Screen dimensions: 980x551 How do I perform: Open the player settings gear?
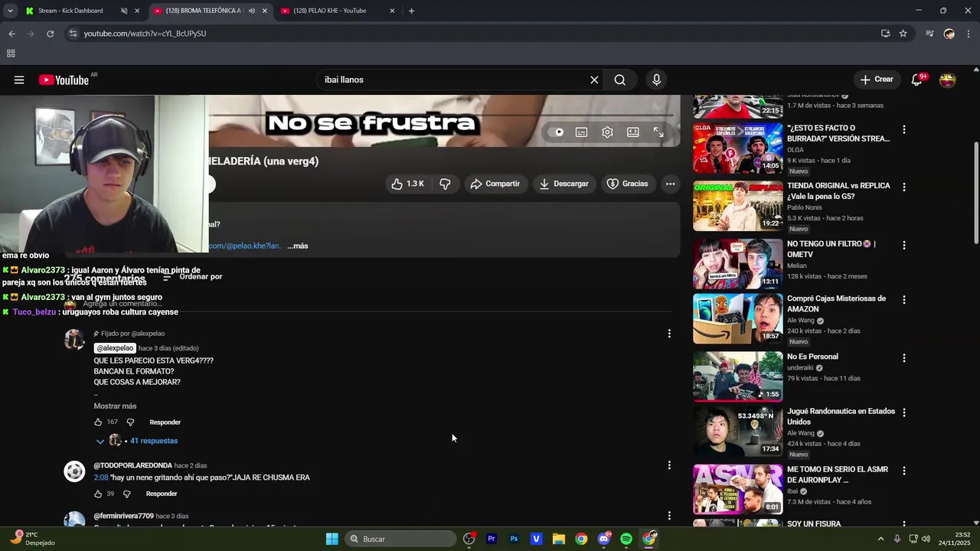pos(607,132)
